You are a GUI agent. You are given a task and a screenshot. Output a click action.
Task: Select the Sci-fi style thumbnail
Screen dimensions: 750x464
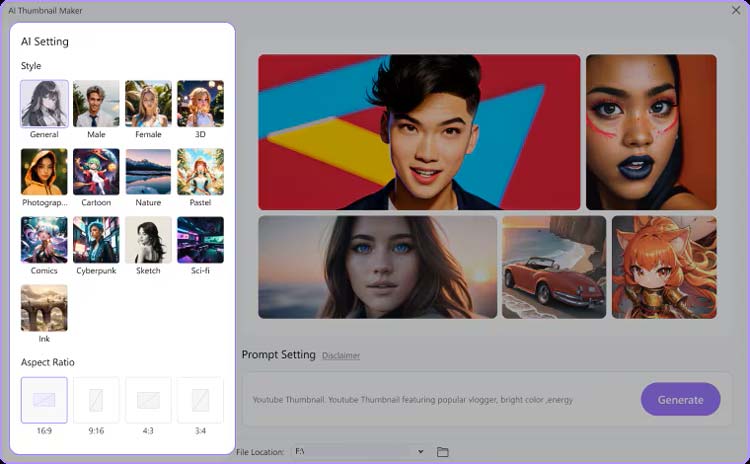click(200, 240)
